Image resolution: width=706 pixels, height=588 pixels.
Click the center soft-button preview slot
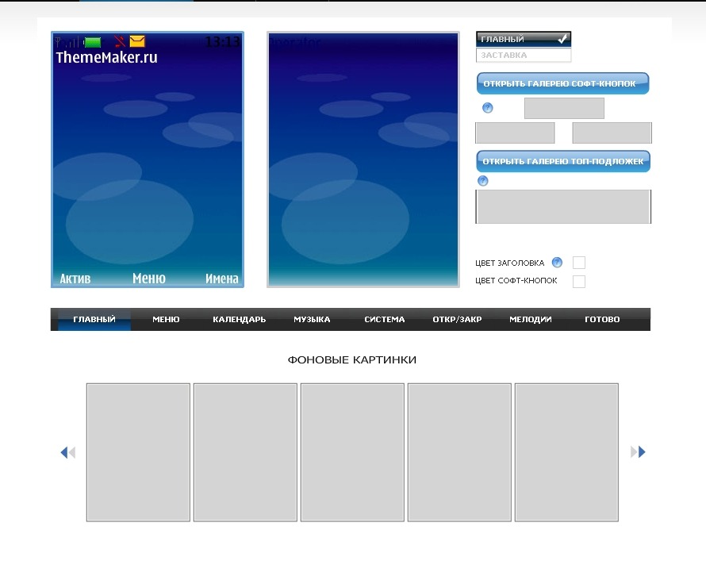click(564, 108)
